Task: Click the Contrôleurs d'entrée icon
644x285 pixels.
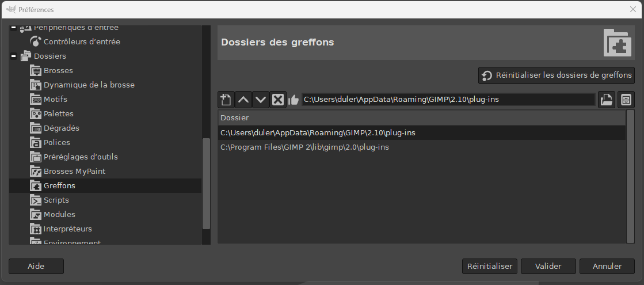Action: 36,41
